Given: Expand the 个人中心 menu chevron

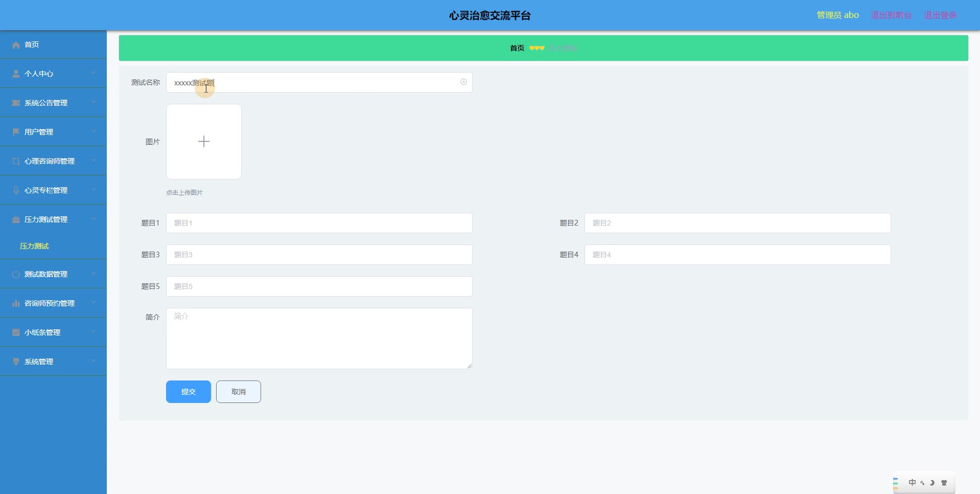Looking at the screenshot, I should [94, 73].
